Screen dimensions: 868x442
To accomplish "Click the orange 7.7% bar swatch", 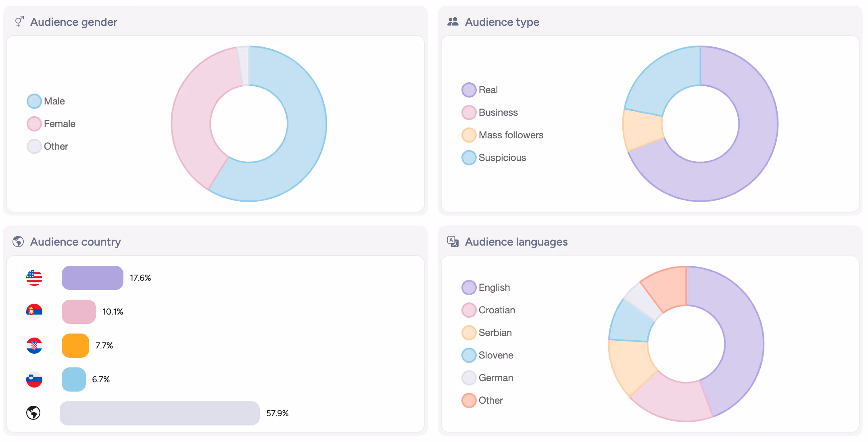I will click(75, 346).
